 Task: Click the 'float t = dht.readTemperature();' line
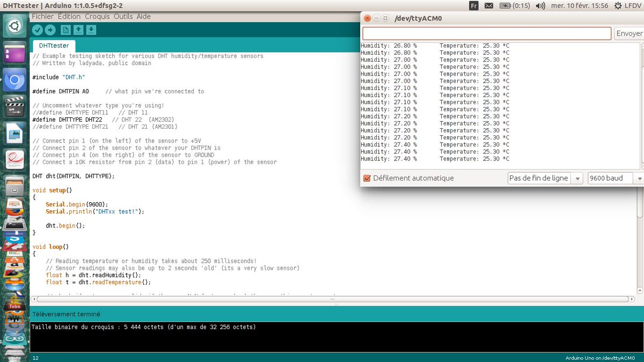pyautogui.click(x=98, y=282)
